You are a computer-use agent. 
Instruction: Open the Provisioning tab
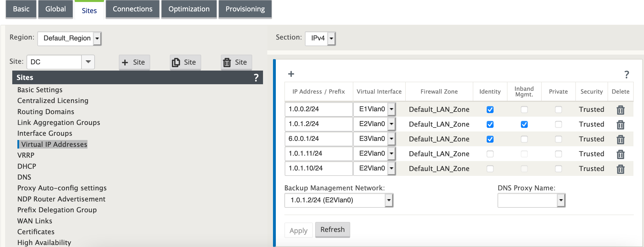[245, 9]
